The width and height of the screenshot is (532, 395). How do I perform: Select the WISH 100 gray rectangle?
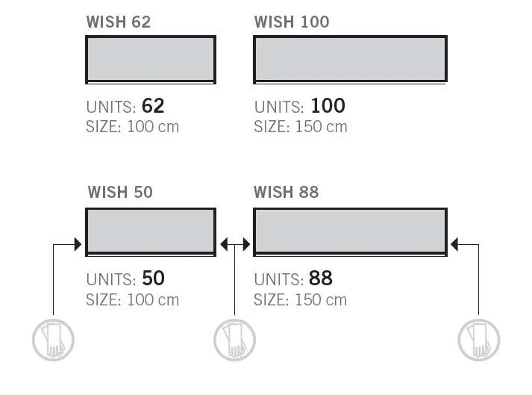click(350, 59)
